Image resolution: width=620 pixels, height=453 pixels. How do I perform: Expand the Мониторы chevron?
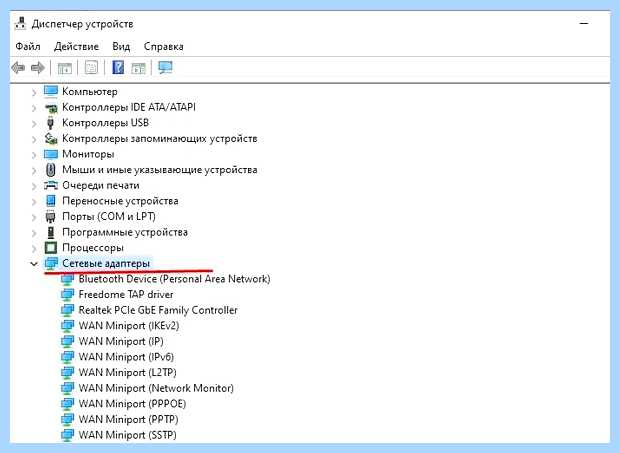34,155
